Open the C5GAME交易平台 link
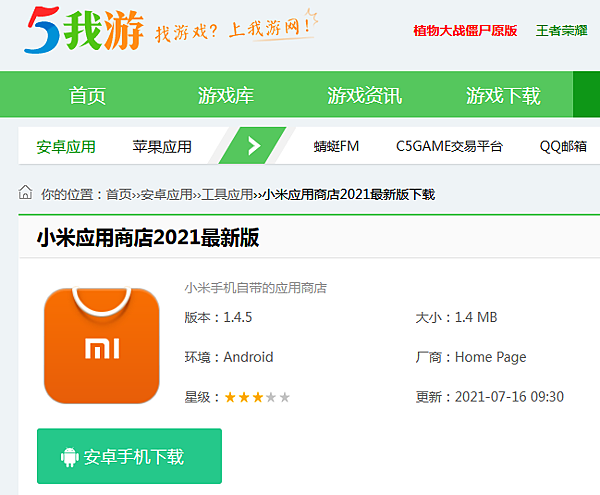Screen dimensions: 600x495 point(449,146)
